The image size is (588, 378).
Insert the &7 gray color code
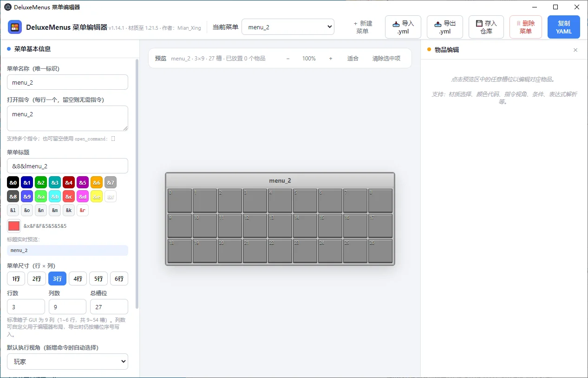(x=111, y=182)
